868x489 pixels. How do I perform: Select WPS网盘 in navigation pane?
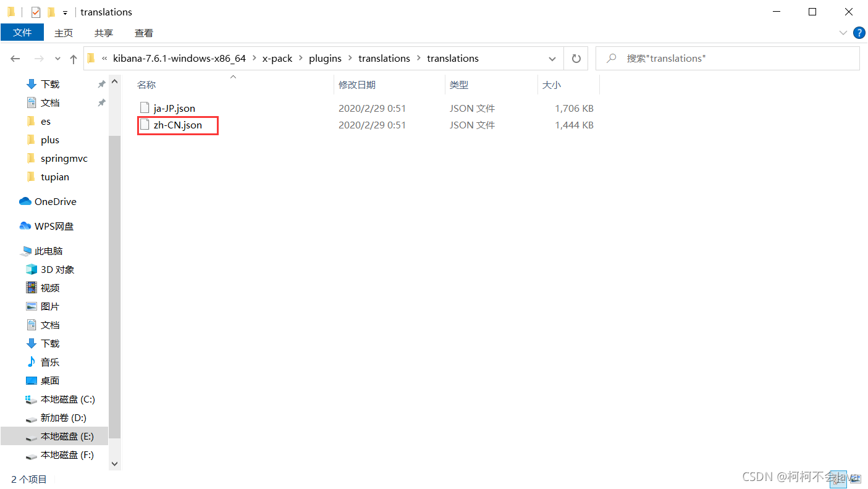point(54,226)
